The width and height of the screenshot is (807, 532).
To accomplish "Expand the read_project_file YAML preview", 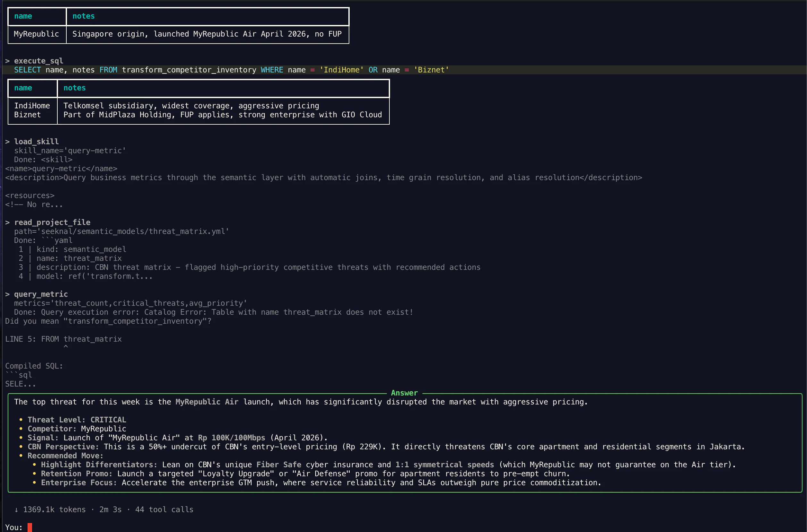I will pyautogui.click(x=52, y=222).
